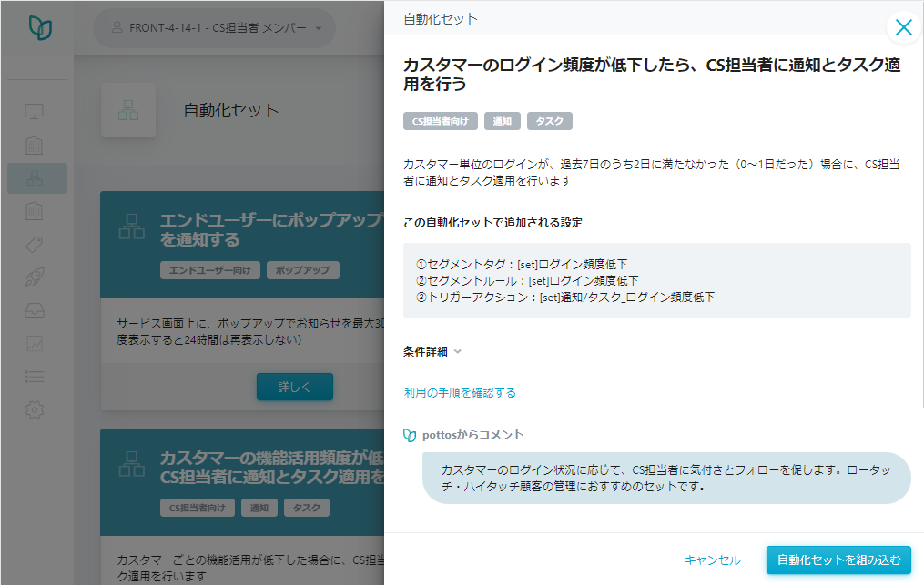Screen dimensions: 924x585
Task: Expand the 条件詳細 section
Action: coord(432,352)
